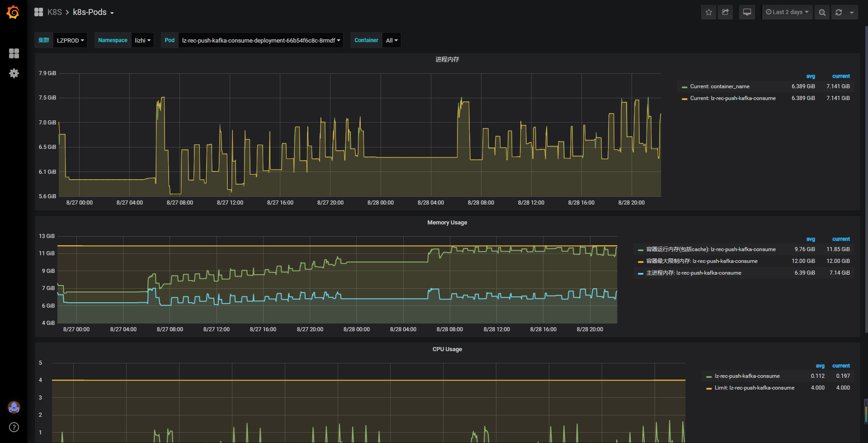Viewport: 868px width, 443px height.
Task: Open the Help question mark icon
Action: tap(14, 427)
